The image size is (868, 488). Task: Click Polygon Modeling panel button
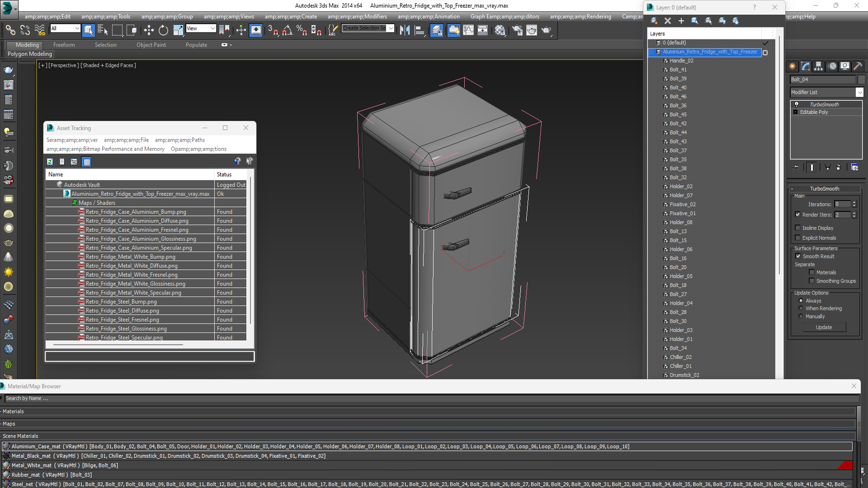point(30,54)
